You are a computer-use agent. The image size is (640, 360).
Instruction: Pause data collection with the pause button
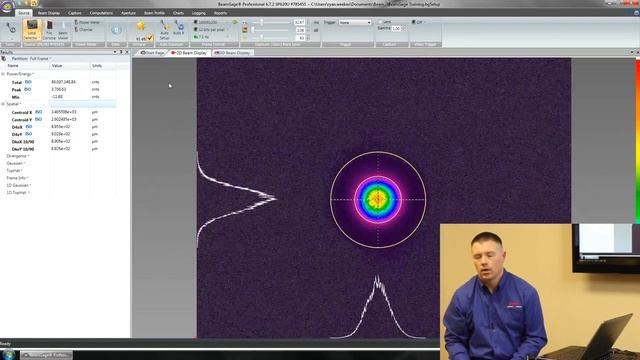[116, 30]
